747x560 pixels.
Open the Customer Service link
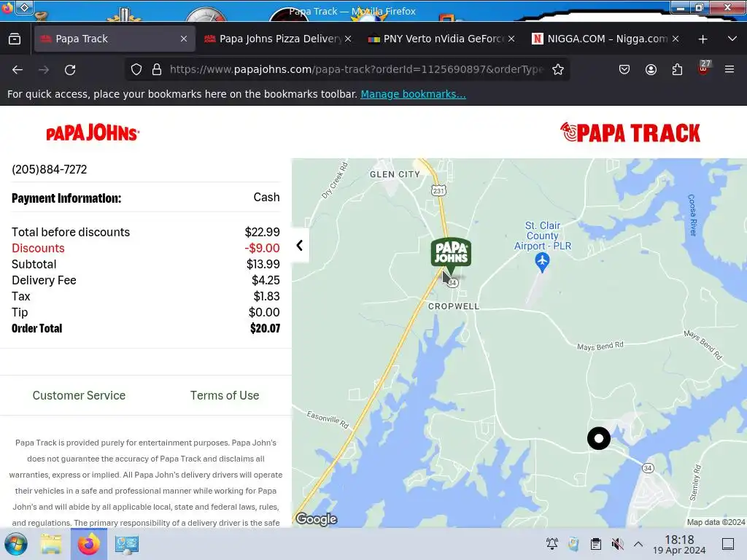click(x=79, y=395)
